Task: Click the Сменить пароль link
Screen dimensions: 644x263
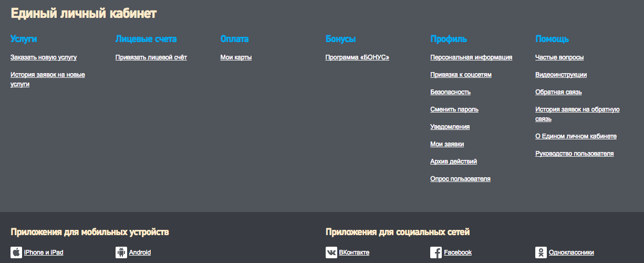Action: point(454,109)
